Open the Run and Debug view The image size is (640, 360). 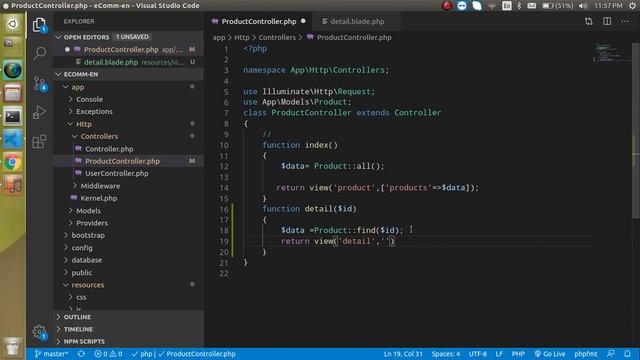coord(39,112)
